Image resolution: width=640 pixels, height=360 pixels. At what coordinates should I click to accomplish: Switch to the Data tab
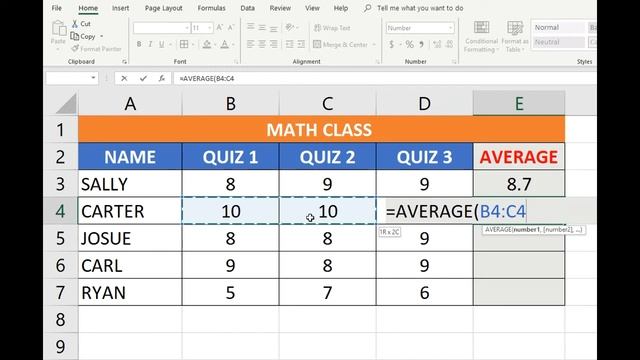[247, 8]
